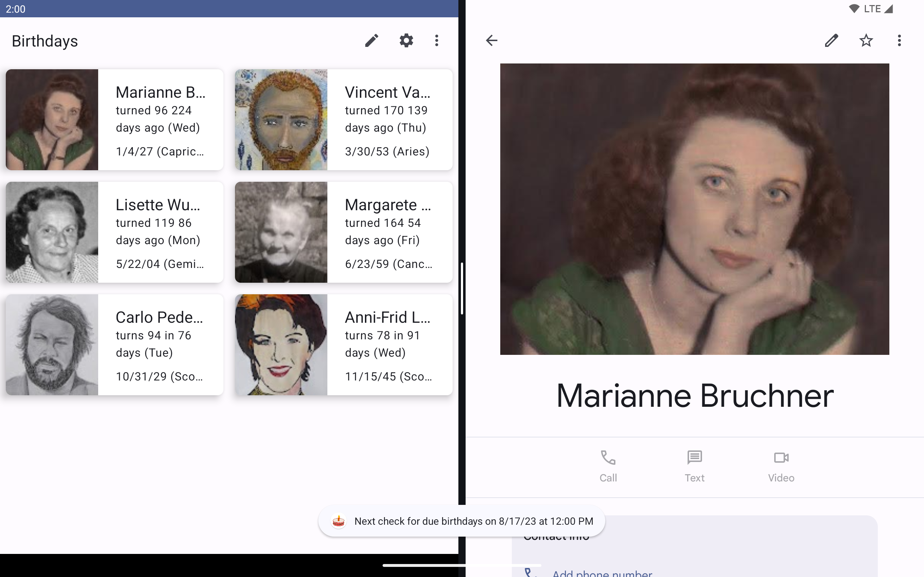924x577 pixels.
Task: Tap Anni-Frid L... portrait thumbnail
Action: pyautogui.click(x=281, y=345)
